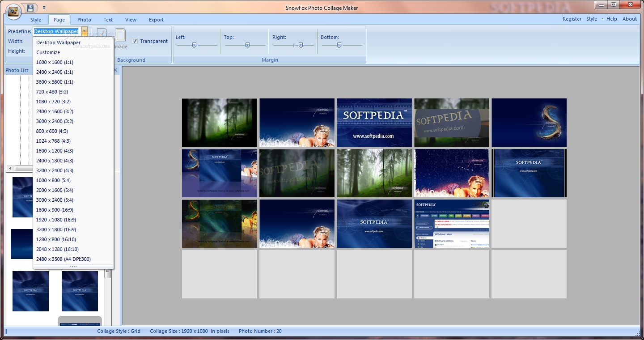Select 3200 x 2400 (4:3) size
This screenshot has width=644, height=340.
point(73,170)
